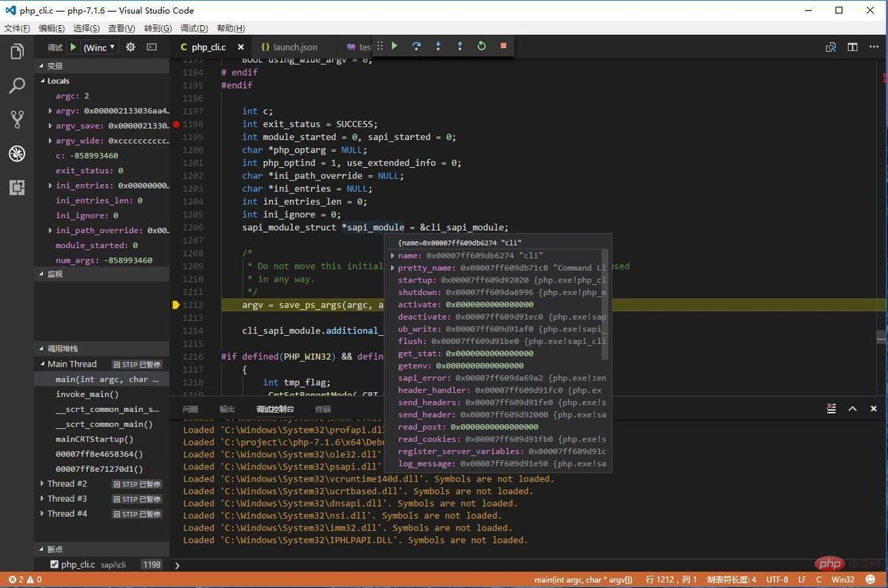Open the 编辑(E) menu
Viewport: 888px width, 588px height.
pyautogui.click(x=52, y=28)
